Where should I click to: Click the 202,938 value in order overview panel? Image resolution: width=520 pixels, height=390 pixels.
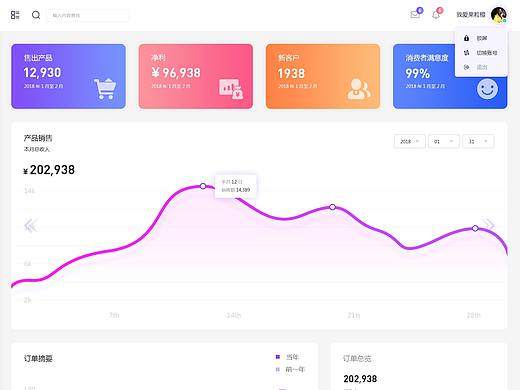360,379
